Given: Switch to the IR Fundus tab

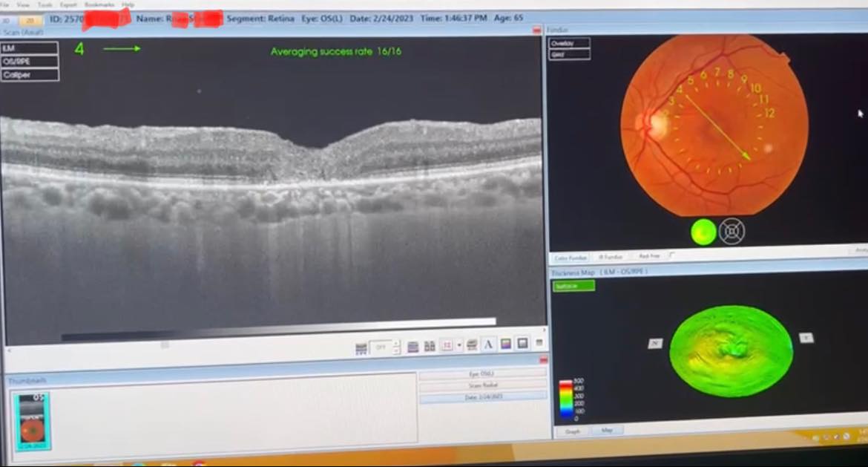Looking at the screenshot, I should click(611, 256).
